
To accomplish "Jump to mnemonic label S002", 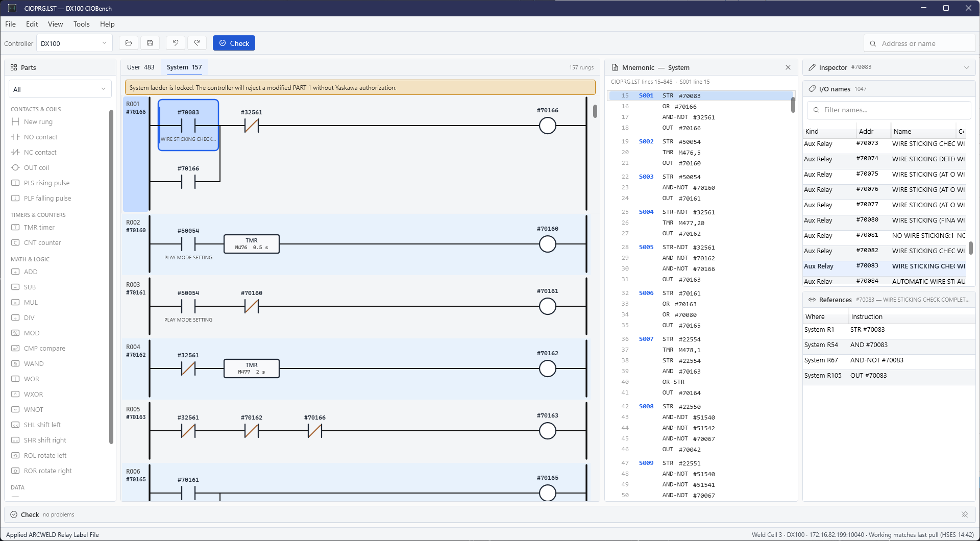I will coord(646,142).
